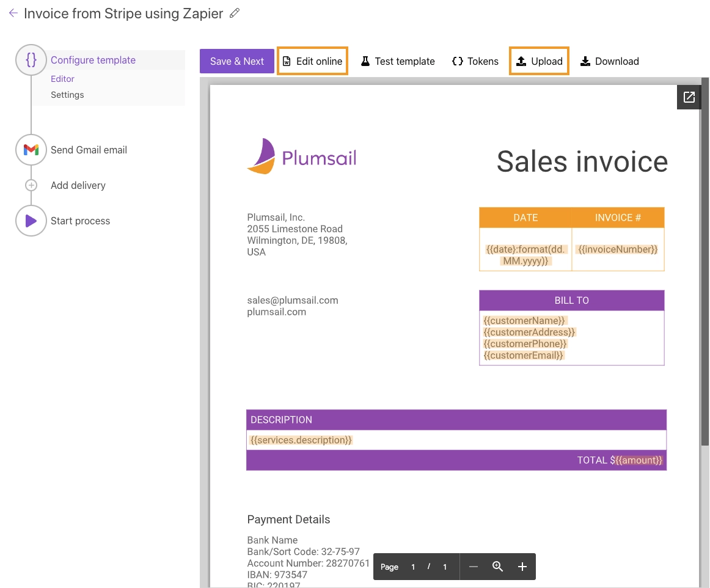Click the {{services.description}} token
Image resolution: width=710 pixels, height=588 pixels.
pos(301,440)
